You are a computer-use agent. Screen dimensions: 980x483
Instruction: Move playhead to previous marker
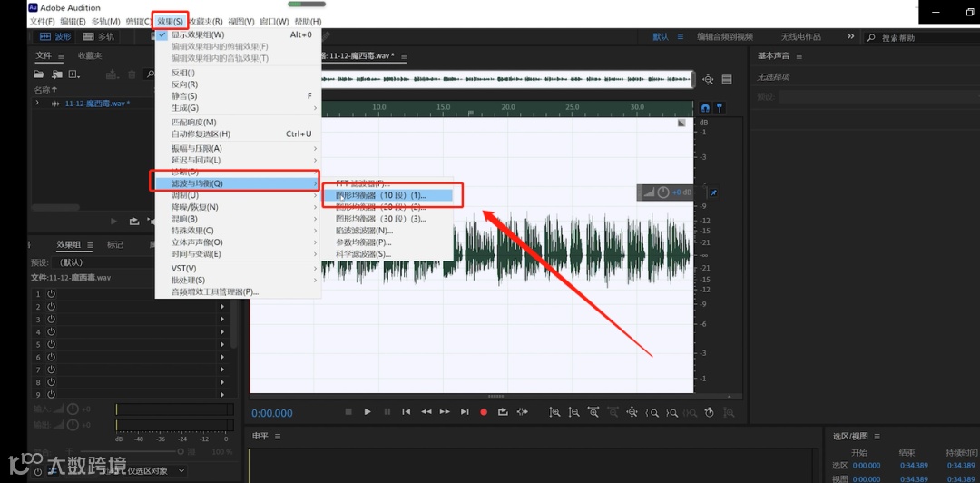[x=407, y=411]
